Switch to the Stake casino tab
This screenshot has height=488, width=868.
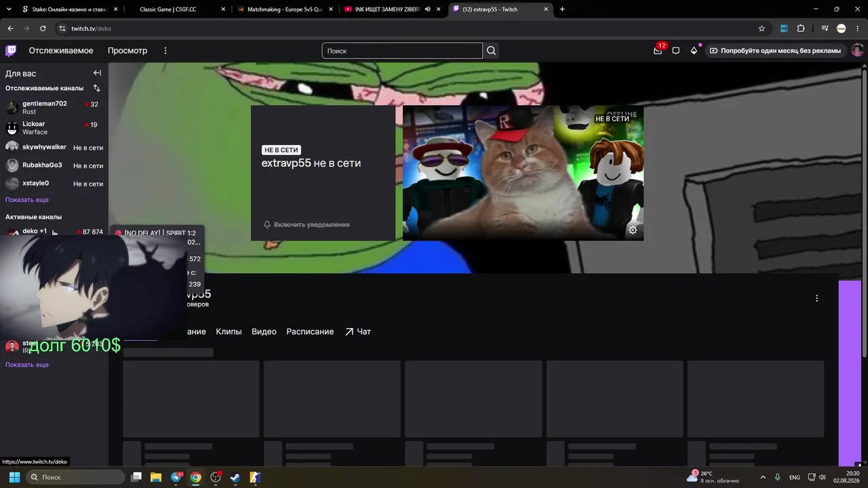click(70, 9)
